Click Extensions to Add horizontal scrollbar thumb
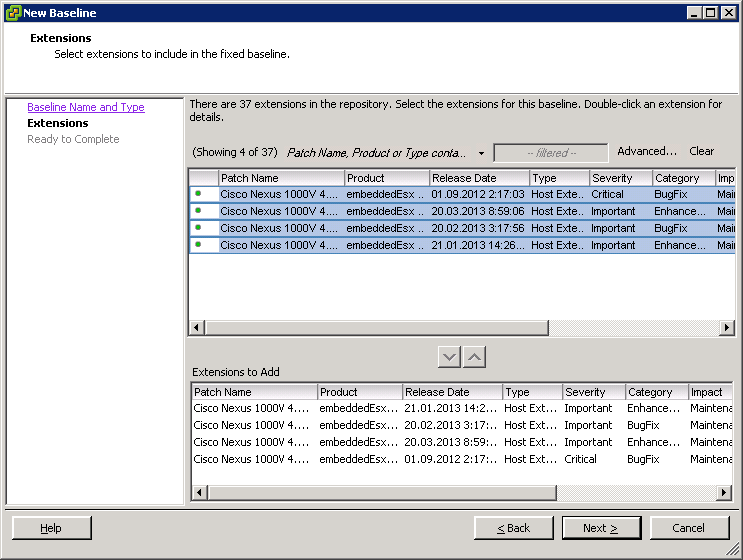Viewport: 743px width, 560px height. click(382, 493)
